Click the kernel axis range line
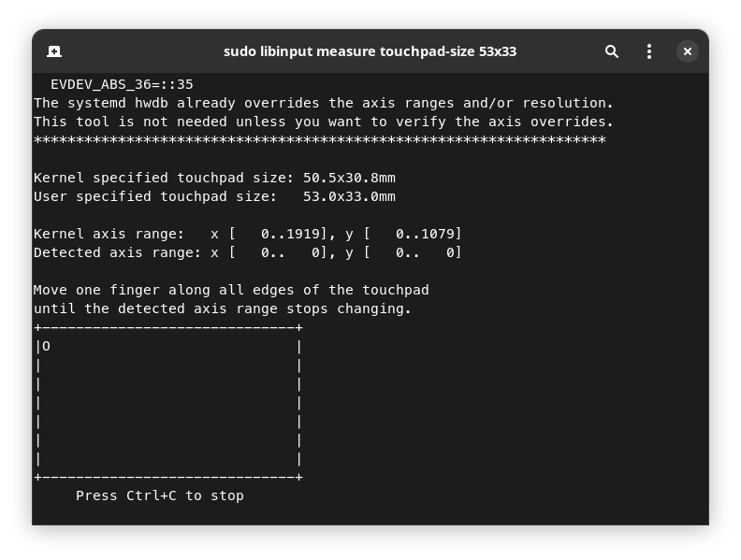 click(247, 234)
